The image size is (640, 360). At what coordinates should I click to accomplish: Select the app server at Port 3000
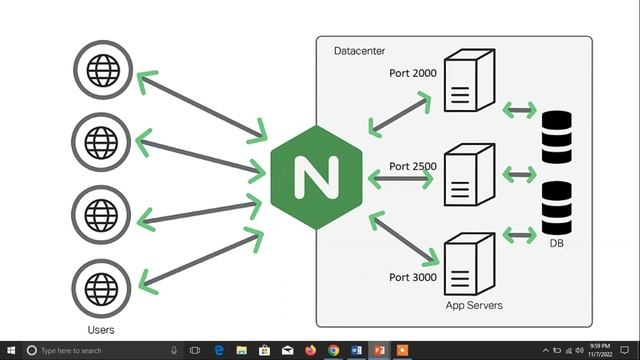tap(469, 264)
